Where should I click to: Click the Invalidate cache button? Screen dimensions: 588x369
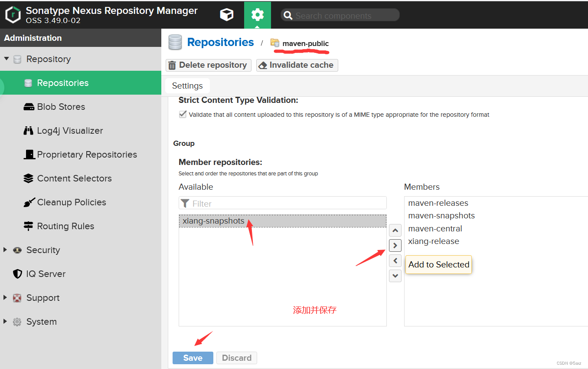click(x=297, y=65)
